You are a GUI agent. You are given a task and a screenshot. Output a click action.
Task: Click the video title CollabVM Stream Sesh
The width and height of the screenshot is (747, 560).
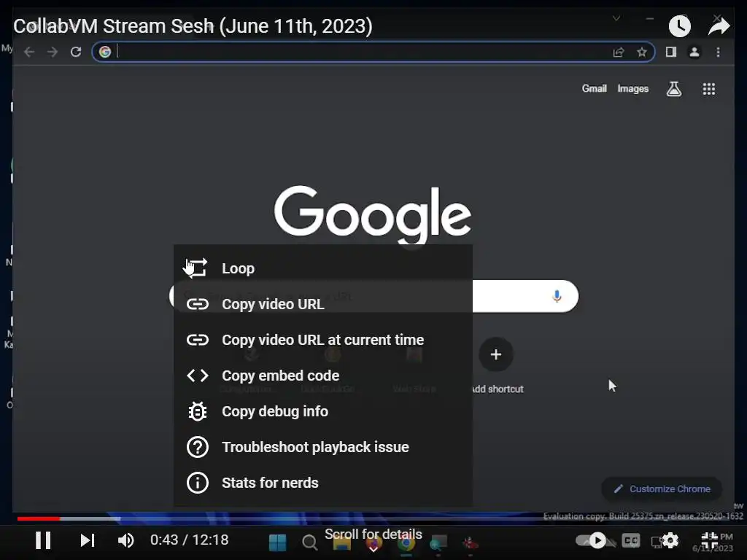193,26
